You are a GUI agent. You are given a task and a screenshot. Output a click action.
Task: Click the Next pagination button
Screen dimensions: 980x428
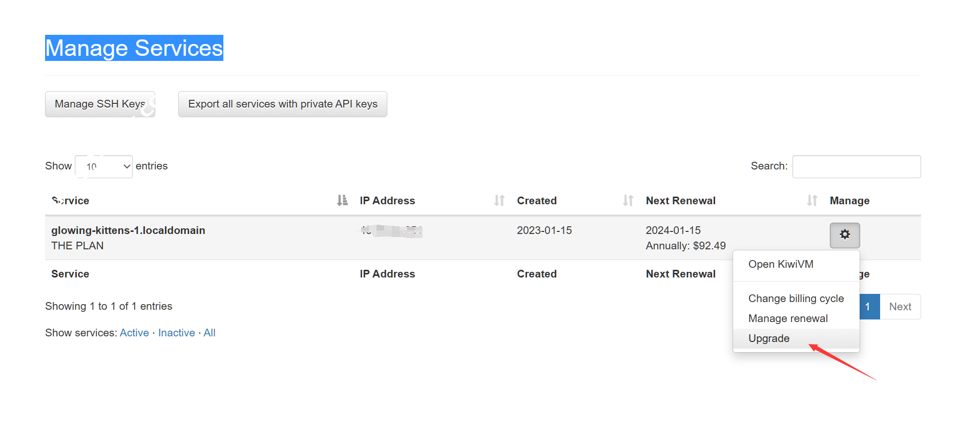tap(900, 307)
